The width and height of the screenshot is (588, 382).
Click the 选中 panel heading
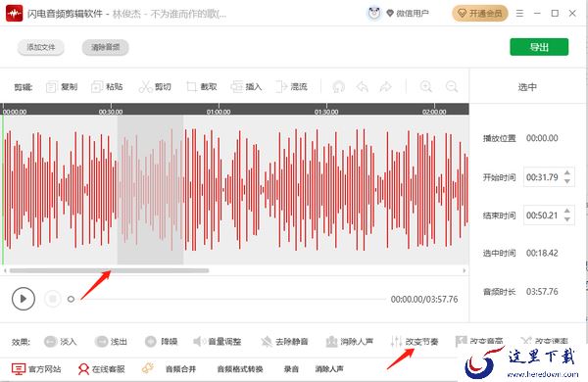(527, 87)
